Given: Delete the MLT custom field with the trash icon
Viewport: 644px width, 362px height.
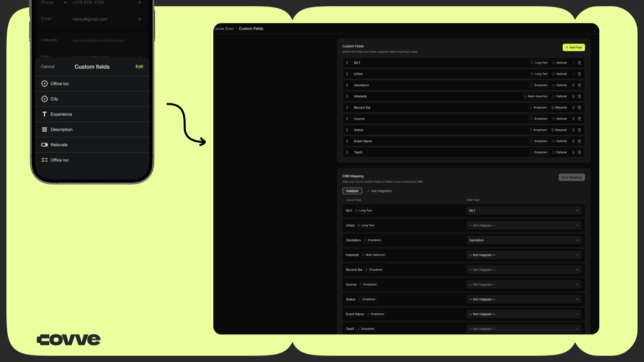Looking at the screenshot, I should [580, 63].
